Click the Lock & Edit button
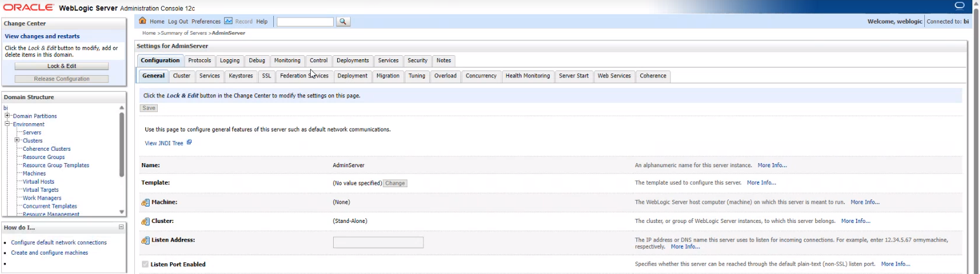Screen dimensions: 980x274 click(62, 66)
